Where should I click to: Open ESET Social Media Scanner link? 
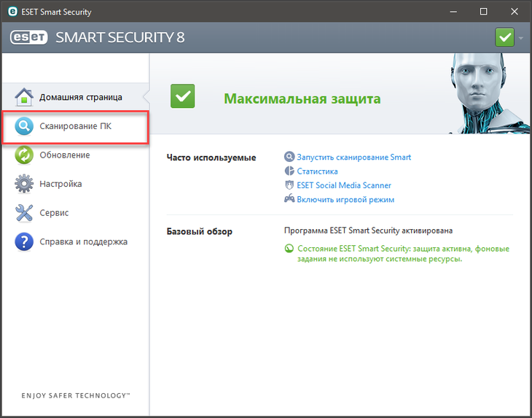(x=344, y=185)
